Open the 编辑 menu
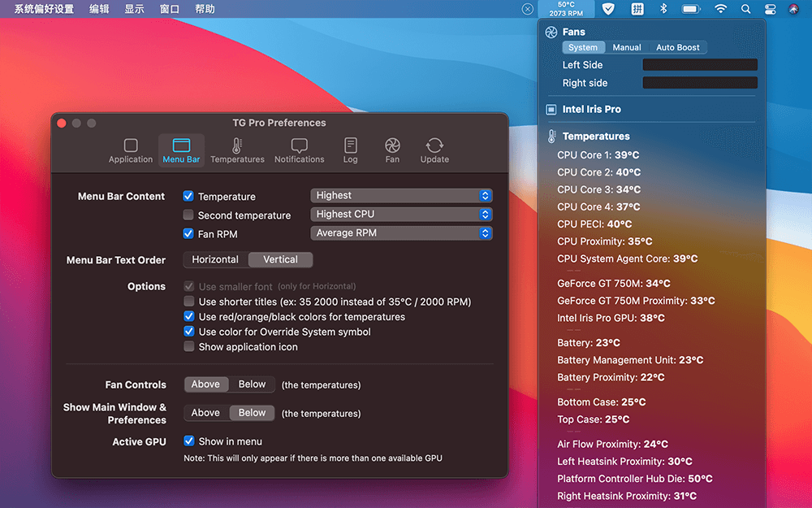This screenshot has height=508, width=812. point(99,9)
